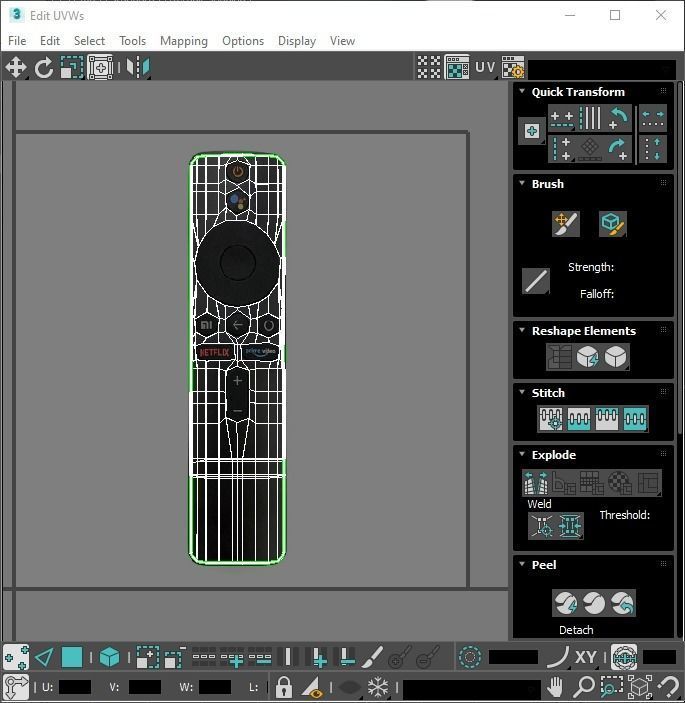Enable Polygon sub-object selection mode
The width and height of the screenshot is (685, 703).
72,658
